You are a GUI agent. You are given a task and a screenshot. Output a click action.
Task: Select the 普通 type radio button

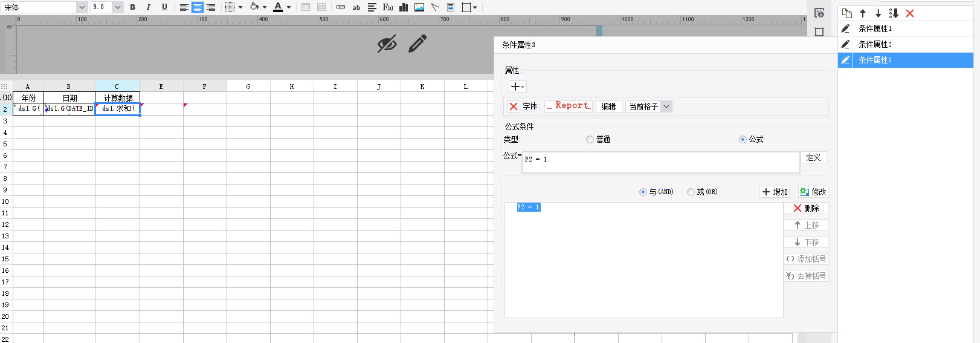tap(590, 139)
